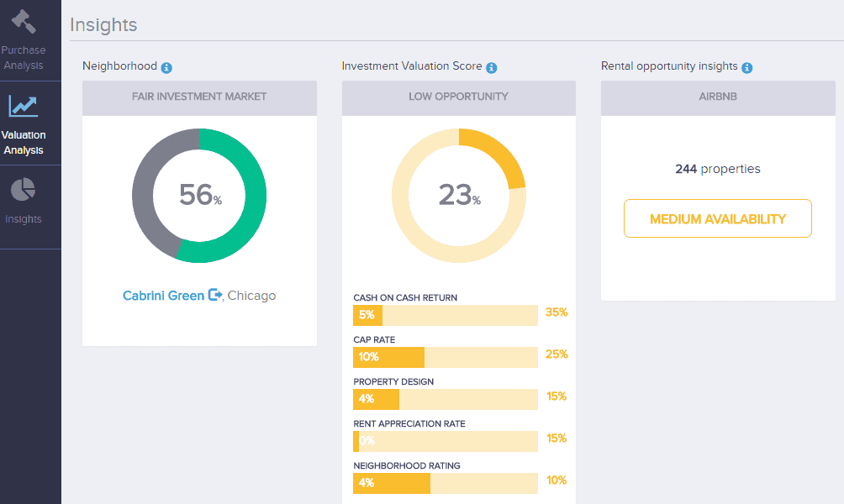The image size is (844, 504).
Task: Click the Insights pie chart icon
Action: click(x=23, y=190)
